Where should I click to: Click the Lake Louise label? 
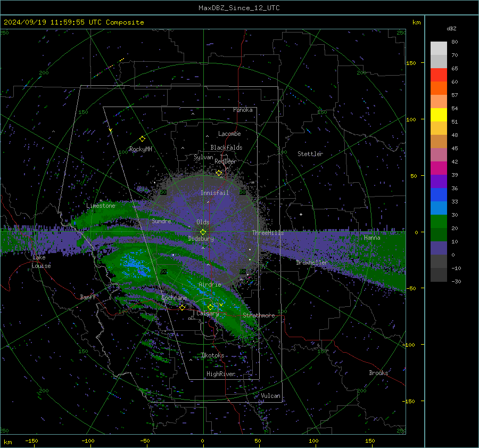(41, 262)
